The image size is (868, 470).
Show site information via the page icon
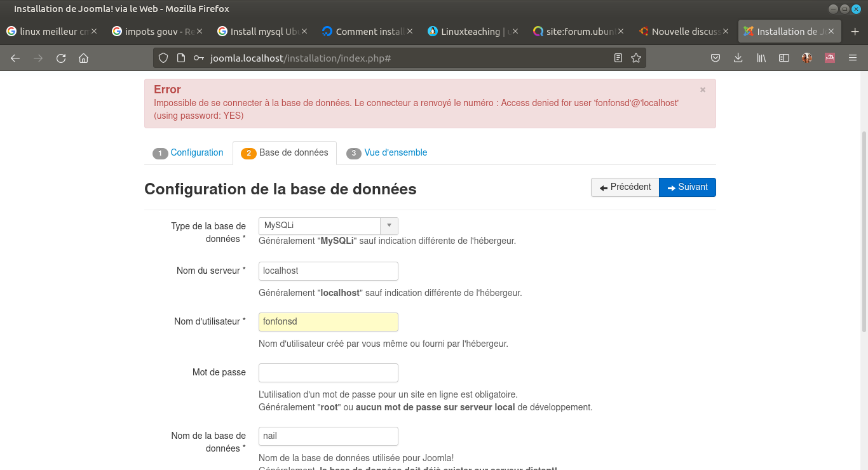point(181,58)
